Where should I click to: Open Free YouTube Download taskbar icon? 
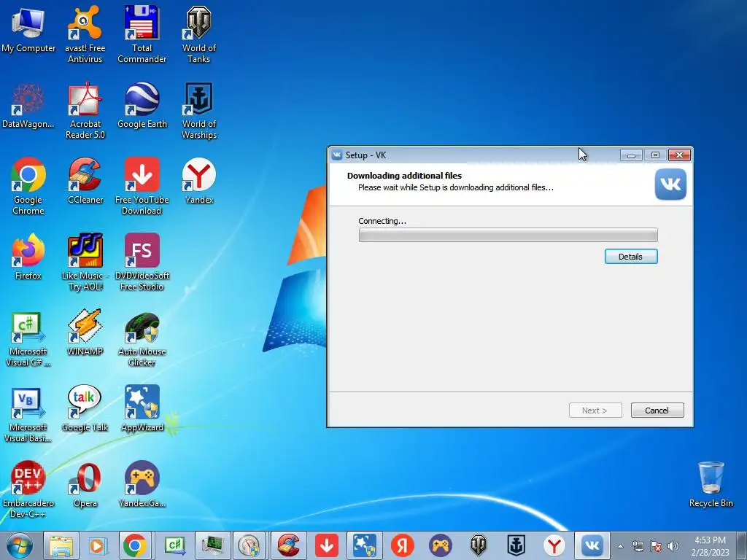(x=326, y=545)
